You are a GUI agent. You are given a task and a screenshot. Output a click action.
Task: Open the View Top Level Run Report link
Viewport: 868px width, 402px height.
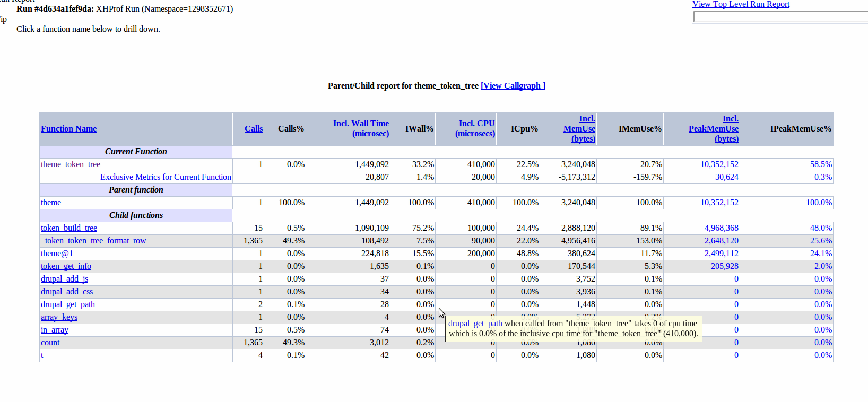[741, 4]
